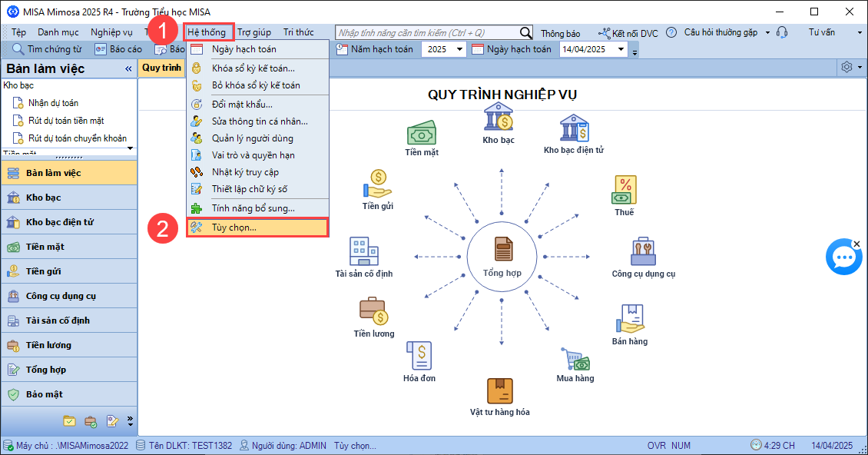This screenshot has width=868, height=455.
Task: Select Tiền lương in the navigation panel
Action: coord(69,345)
